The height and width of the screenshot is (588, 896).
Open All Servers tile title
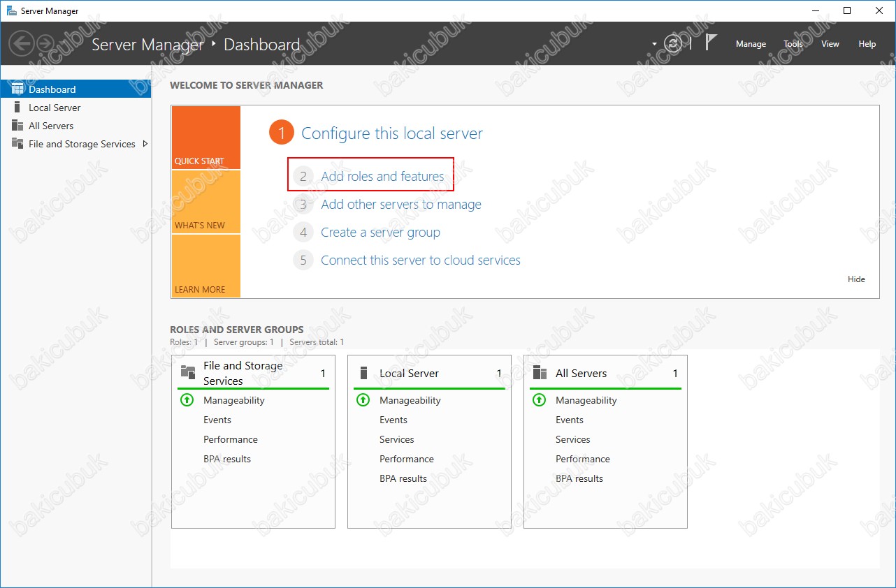(581, 373)
